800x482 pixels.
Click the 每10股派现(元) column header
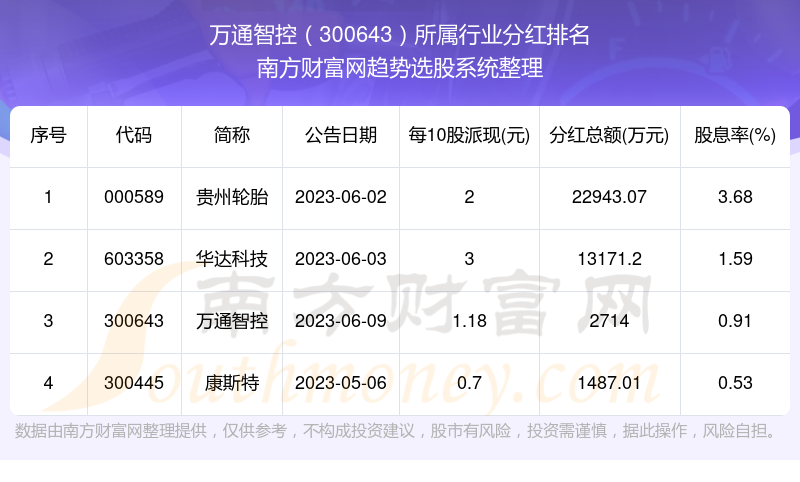[x=469, y=136]
